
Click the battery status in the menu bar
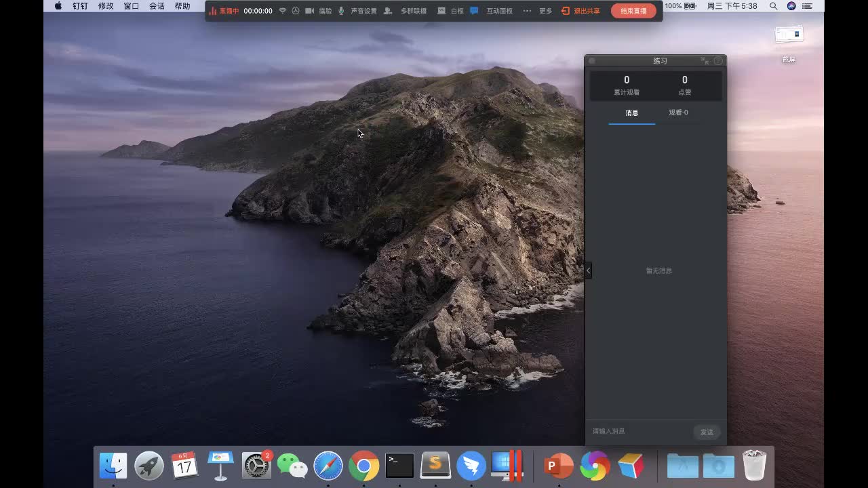[x=681, y=6]
